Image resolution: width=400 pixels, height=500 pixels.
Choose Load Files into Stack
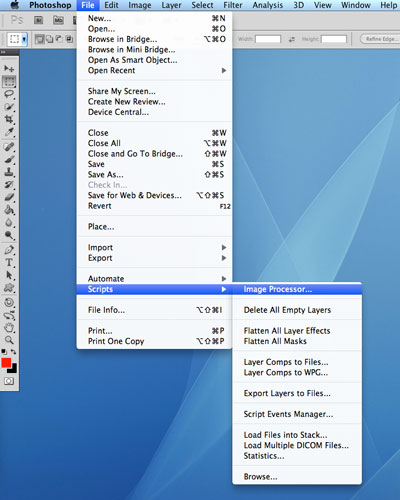[297, 435]
